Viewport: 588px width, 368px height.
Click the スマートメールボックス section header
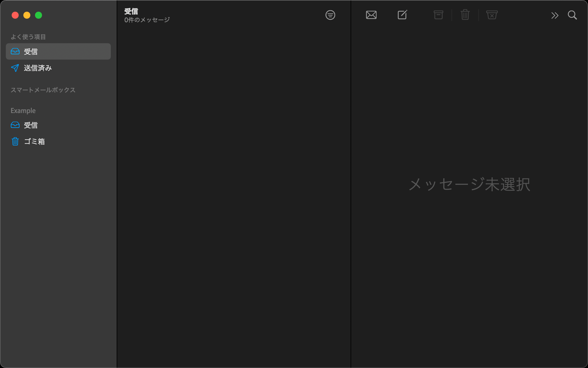coord(43,90)
